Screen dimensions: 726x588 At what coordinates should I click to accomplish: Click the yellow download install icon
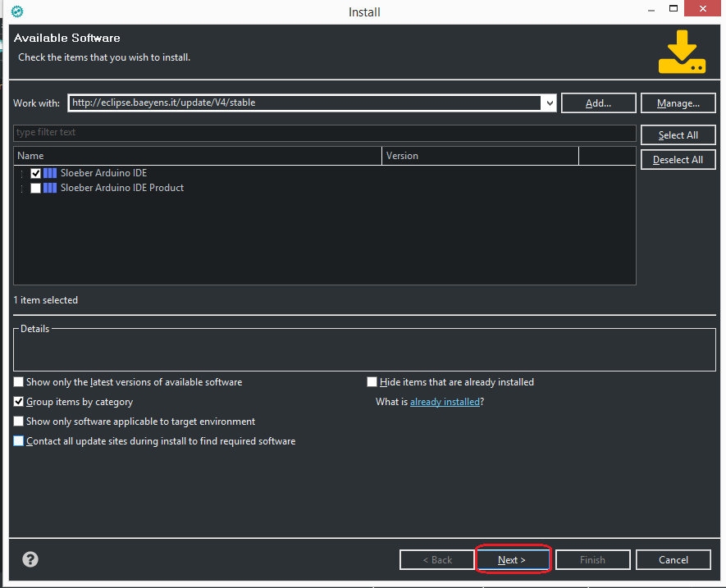pyautogui.click(x=682, y=52)
